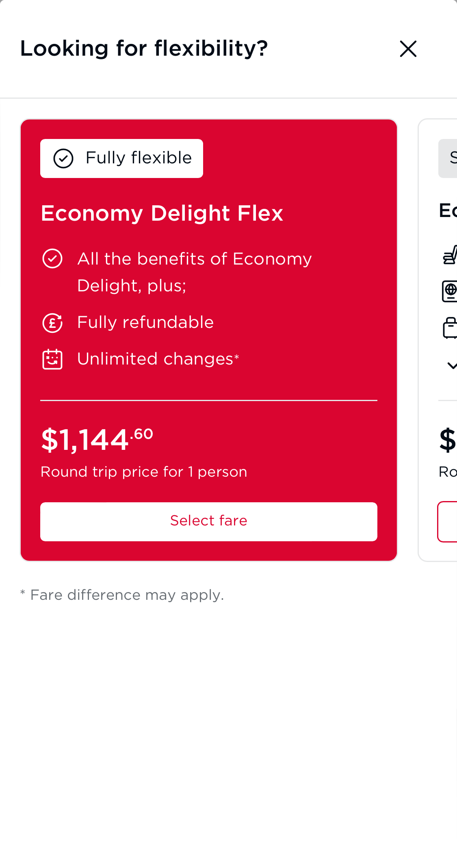Viewport: 457px width, 868px height.
Task: Click the Fare difference may apply footnote
Action: click(122, 595)
